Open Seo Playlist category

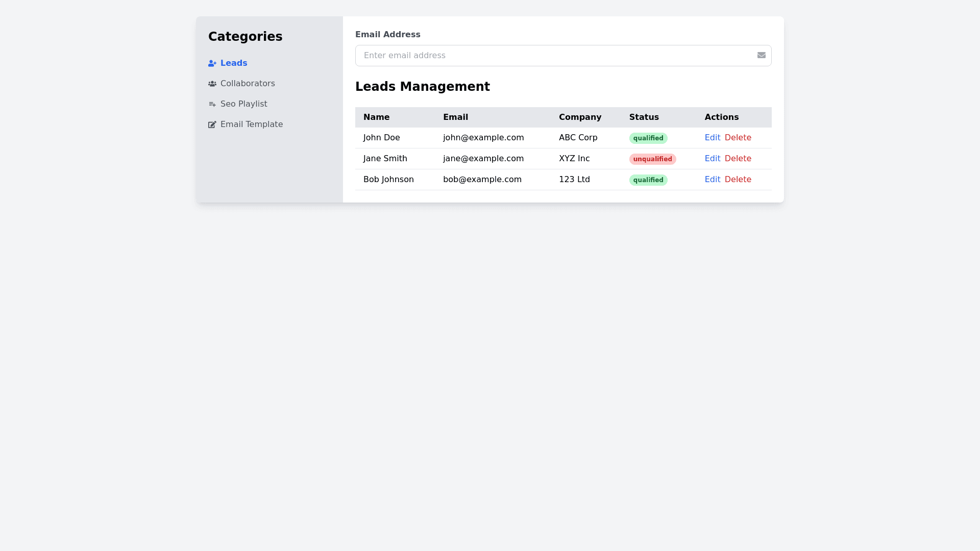point(243,104)
